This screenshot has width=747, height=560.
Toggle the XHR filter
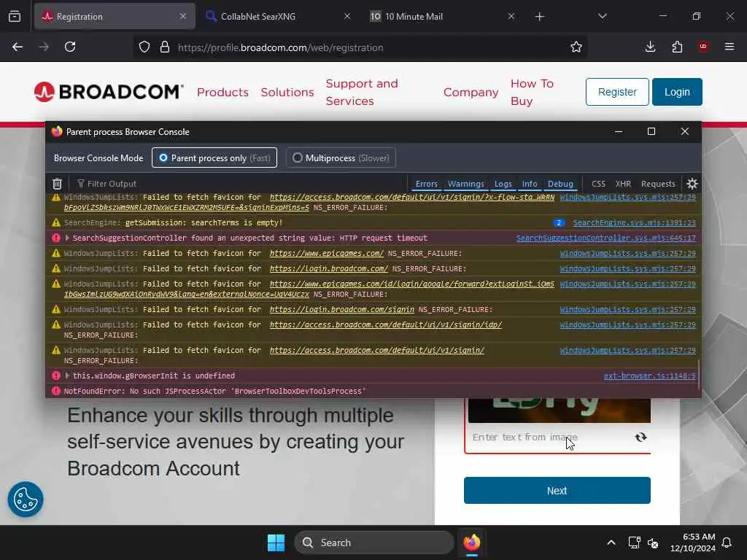coord(623,184)
